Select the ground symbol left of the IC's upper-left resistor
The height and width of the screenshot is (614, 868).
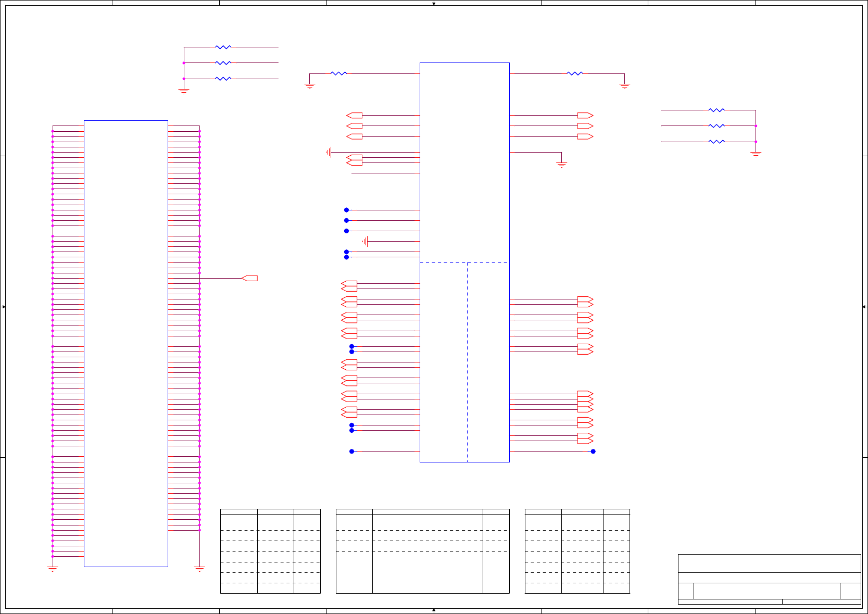310,86
